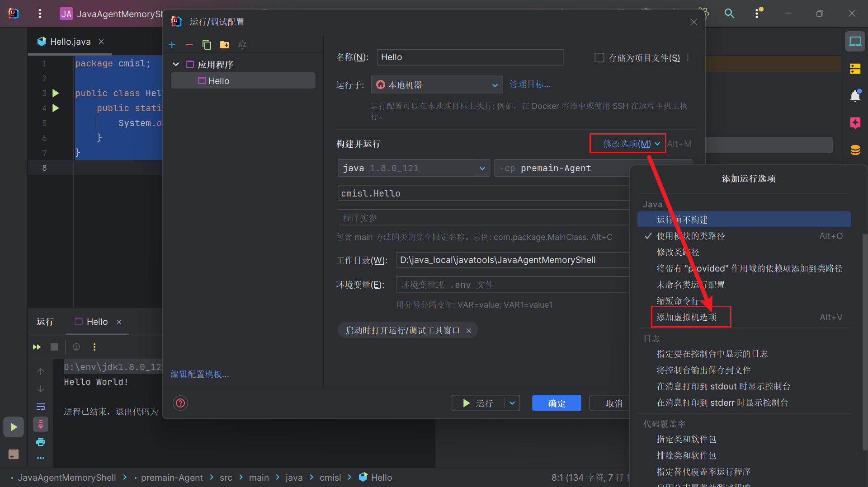Click the main class field containing cmisl.Hello
Screen dimensions: 868x487
coord(483,193)
